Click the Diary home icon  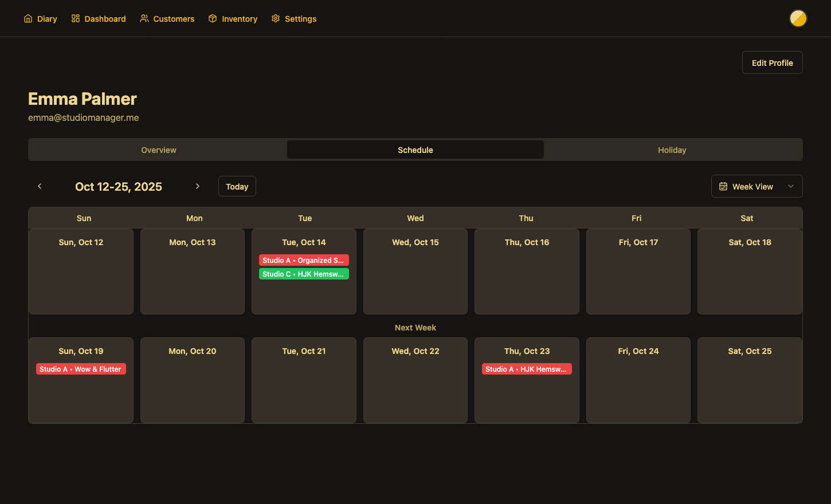point(28,19)
